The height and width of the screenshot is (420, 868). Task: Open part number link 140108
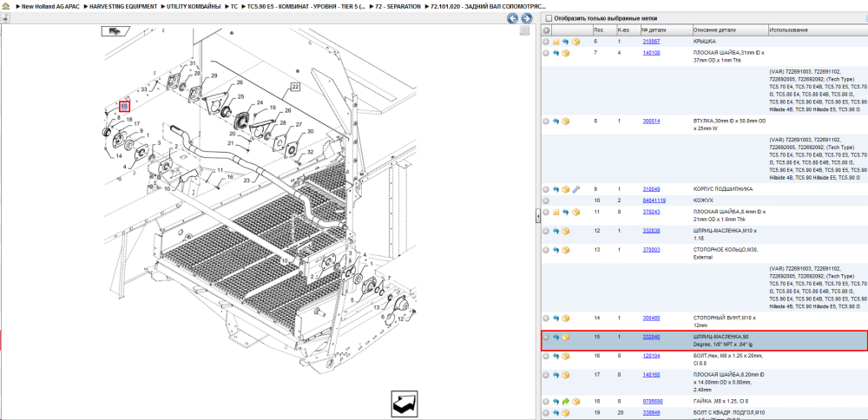(x=651, y=53)
